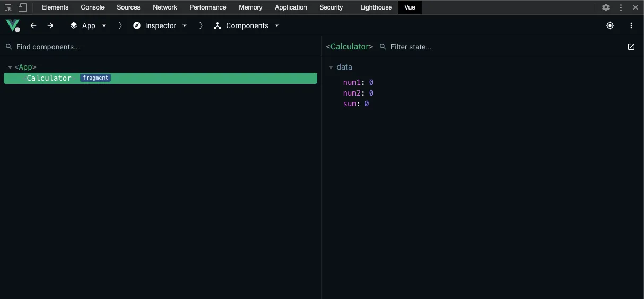The height and width of the screenshot is (299, 644).
Task: Select the <App> component in tree
Action: click(x=25, y=67)
